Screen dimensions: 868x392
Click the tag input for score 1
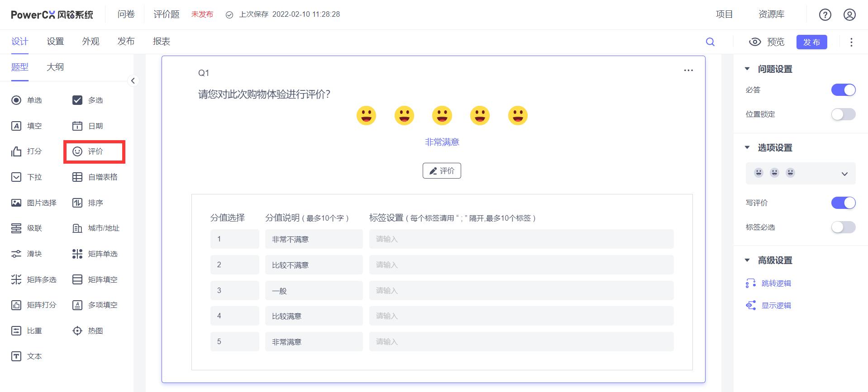521,239
